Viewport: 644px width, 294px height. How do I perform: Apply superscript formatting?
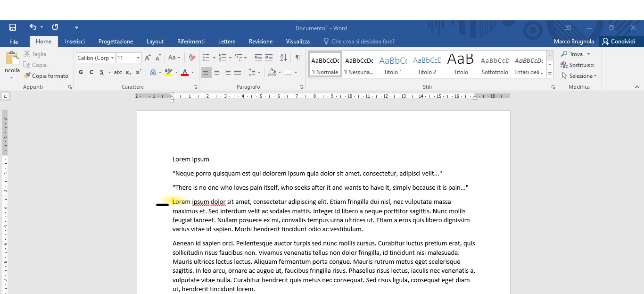click(138, 72)
